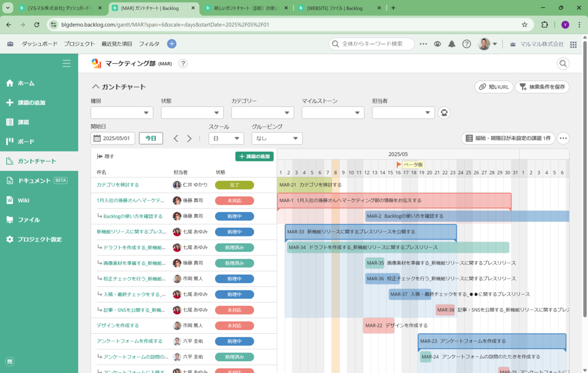
Task: Hide the issue list panel
Action: 105,156
